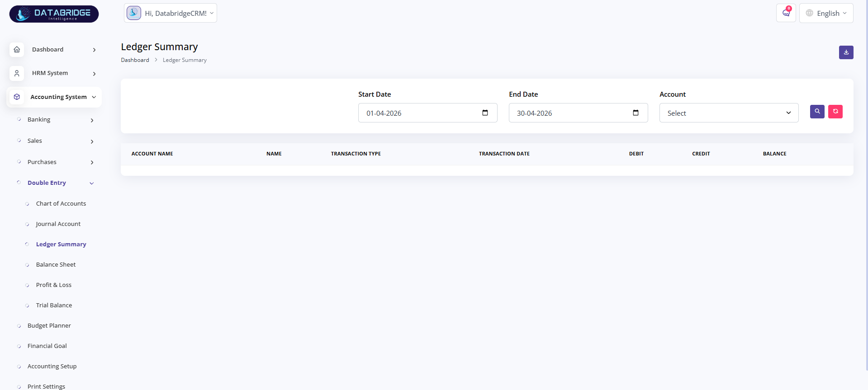The width and height of the screenshot is (868, 390).
Task: Open Budget Planner
Action: [x=49, y=326]
